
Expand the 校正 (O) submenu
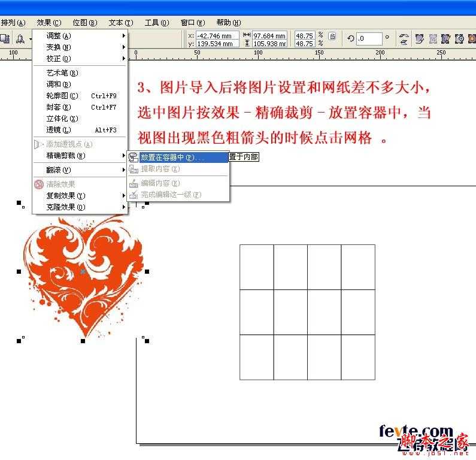80,58
